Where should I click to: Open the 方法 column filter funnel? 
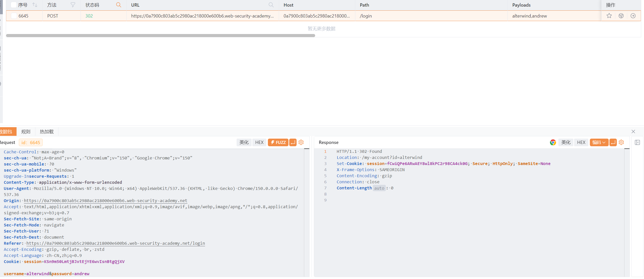tap(73, 5)
